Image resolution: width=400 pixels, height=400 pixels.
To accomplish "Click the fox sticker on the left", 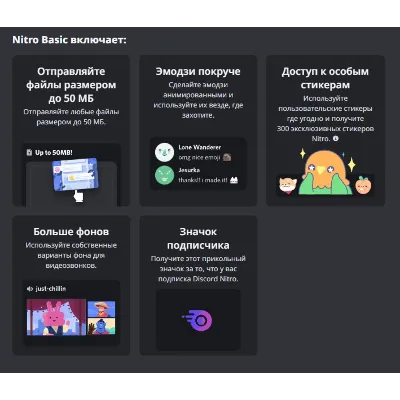I will coord(287,185).
